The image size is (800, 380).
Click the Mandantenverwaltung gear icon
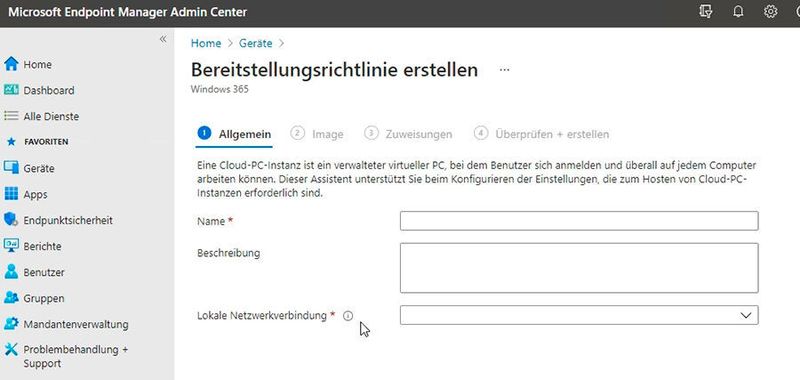(11, 324)
